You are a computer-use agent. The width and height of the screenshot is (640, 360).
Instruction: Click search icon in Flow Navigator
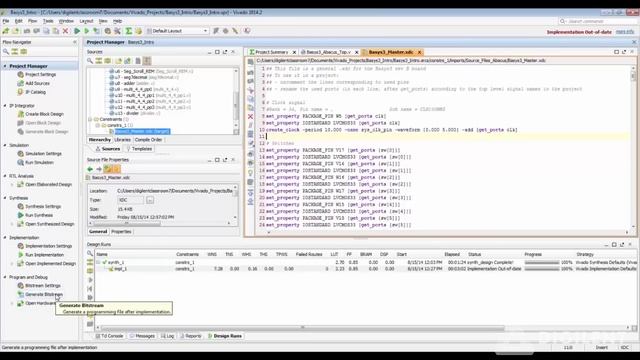coord(6,52)
